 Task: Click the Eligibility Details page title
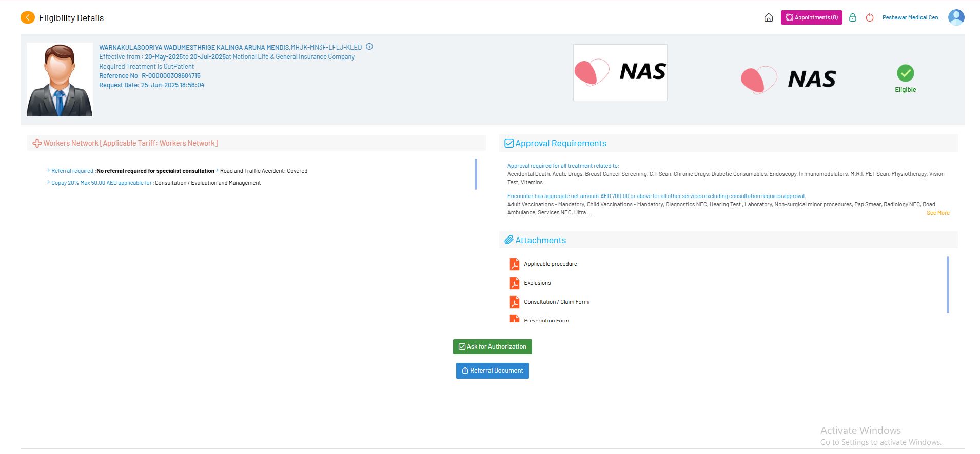coord(71,18)
